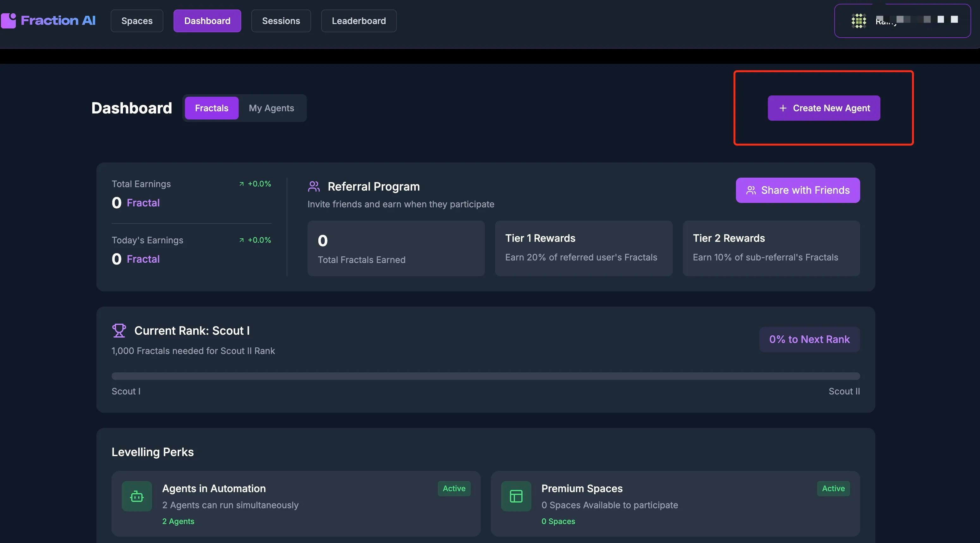
Task: Click the Referral Program people icon
Action: point(314,186)
